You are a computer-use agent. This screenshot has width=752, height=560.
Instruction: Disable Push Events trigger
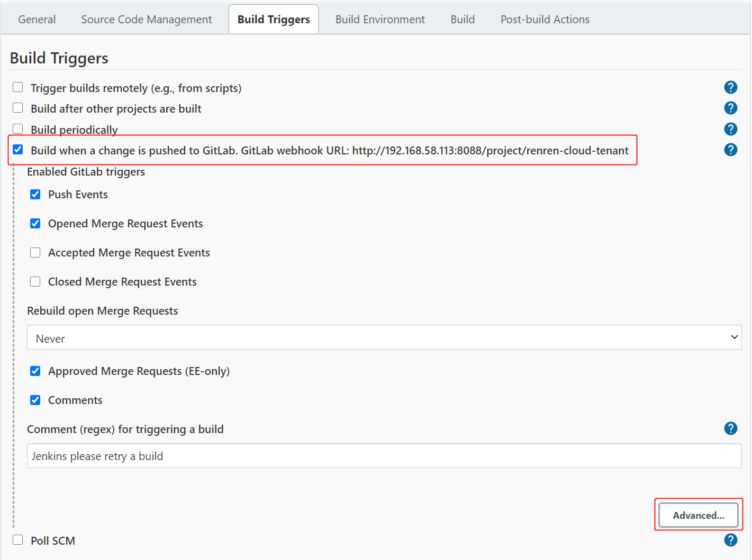(35, 194)
